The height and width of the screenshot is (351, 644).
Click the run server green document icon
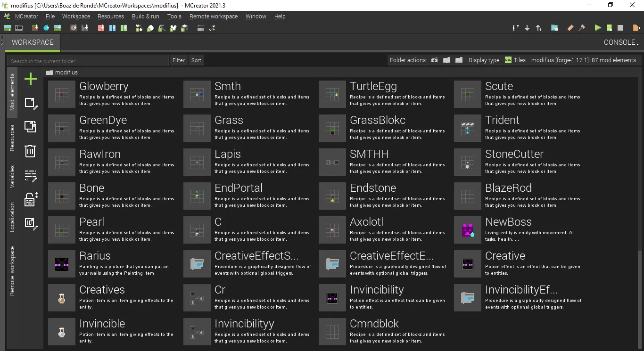point(610,28)
